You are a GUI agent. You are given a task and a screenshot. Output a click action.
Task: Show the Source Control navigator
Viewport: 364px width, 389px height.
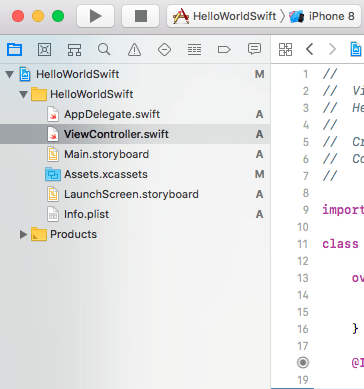click(44, 50)
